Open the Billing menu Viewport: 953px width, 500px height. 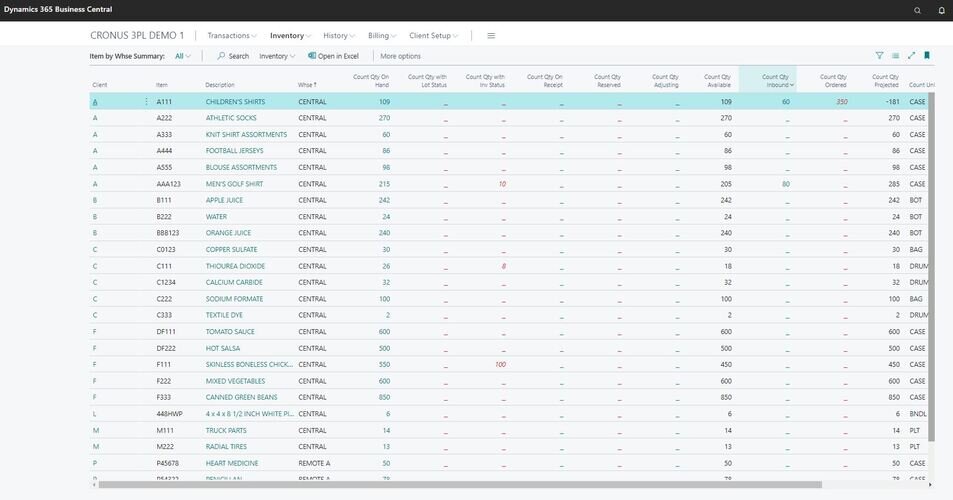[x=382, y=36]
